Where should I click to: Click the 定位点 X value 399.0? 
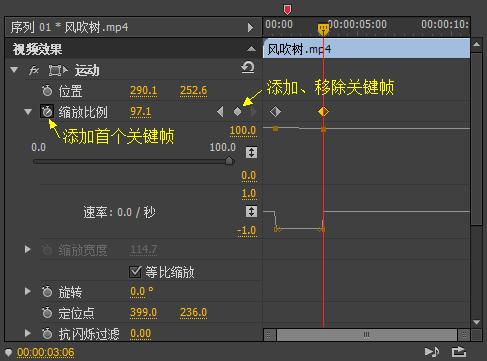143,313
